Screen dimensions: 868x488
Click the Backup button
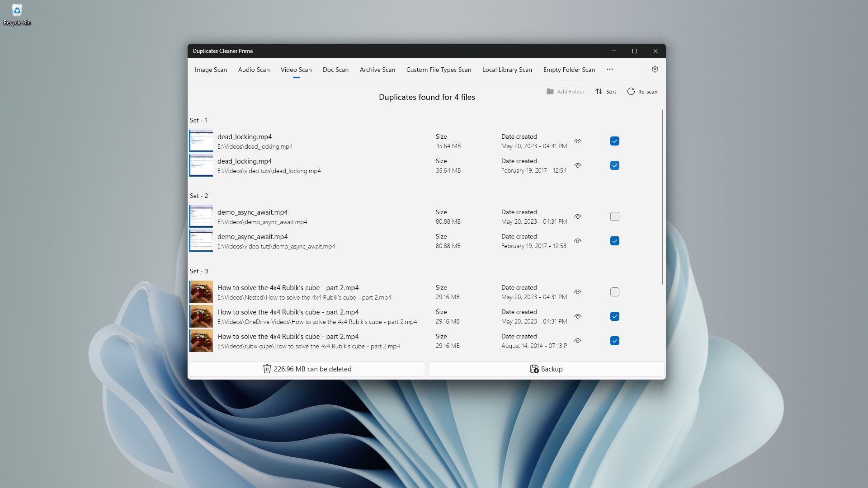coord(545,369)
